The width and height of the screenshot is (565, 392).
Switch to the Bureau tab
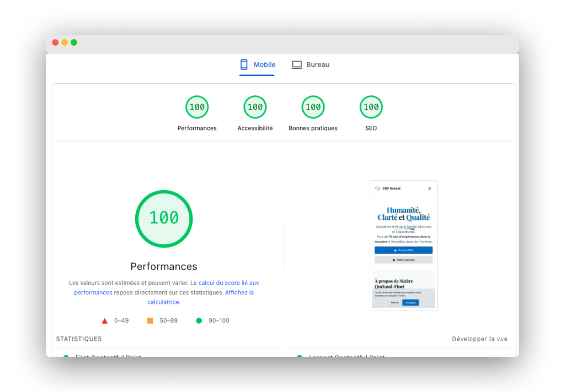click(311, 65)
